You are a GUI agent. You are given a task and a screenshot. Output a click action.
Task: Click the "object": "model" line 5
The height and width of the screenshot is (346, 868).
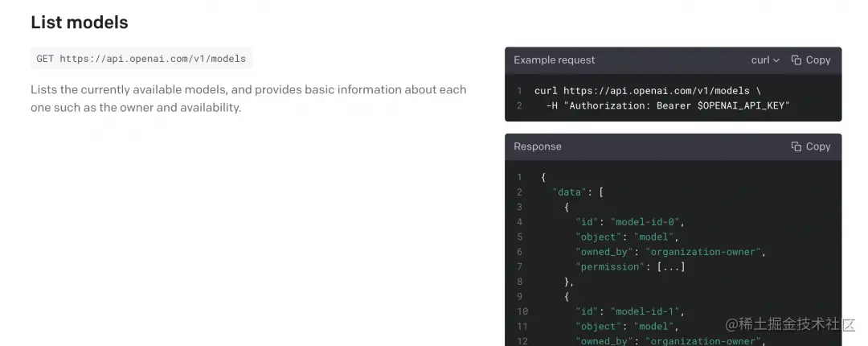(x=627, y=237)
